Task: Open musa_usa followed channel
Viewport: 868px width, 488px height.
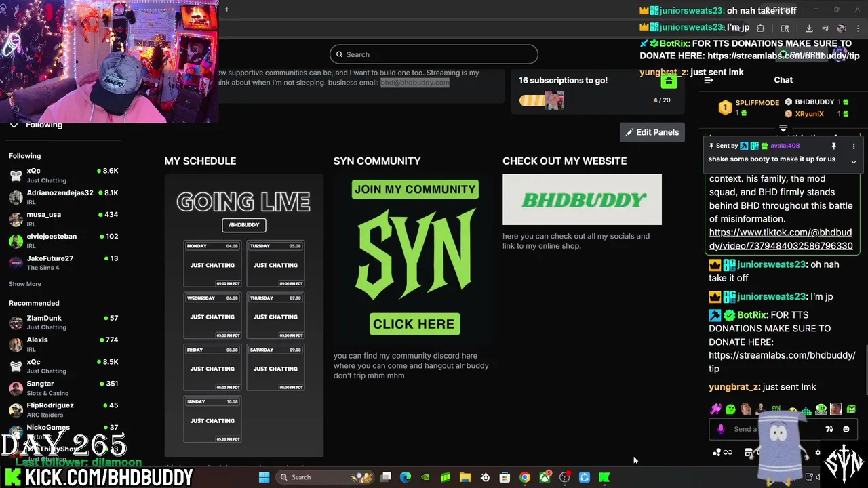Action: pyautogui.click(x=64, y=218)
